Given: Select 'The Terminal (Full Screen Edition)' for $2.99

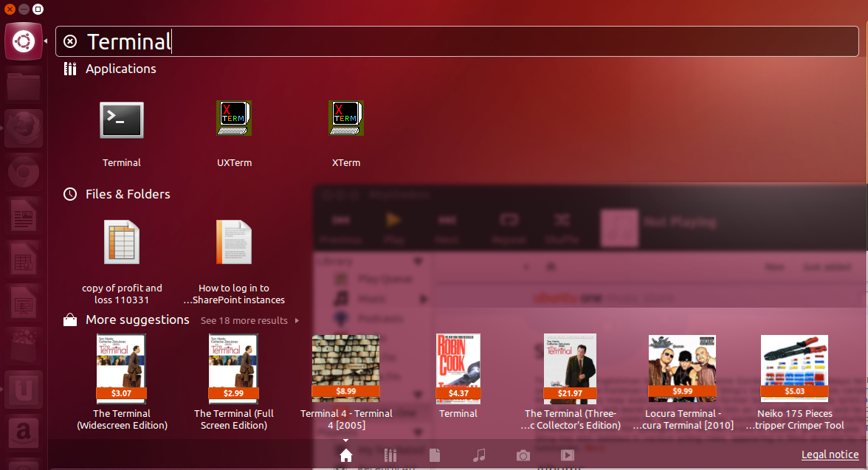Looking at the screenshot, I should point(233,368).
